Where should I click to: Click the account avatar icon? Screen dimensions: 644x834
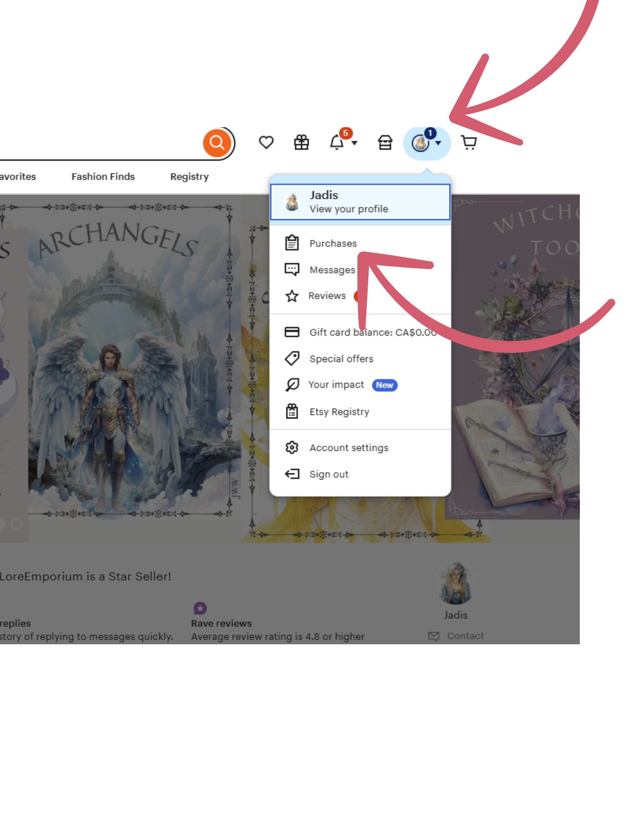(420, 143)
